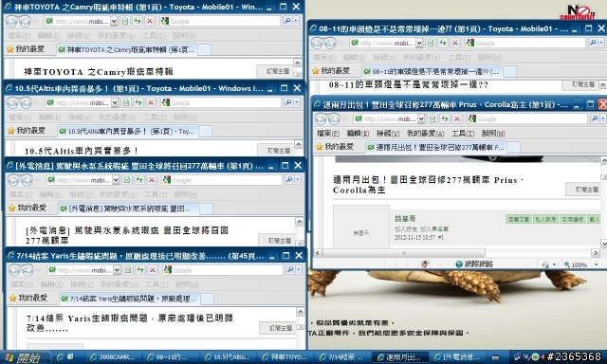This screenshot has height=364, width=607.
Task: Stop loading in the 連兩月出包 window
Action: pyautogui.click(x=457, y=118)
